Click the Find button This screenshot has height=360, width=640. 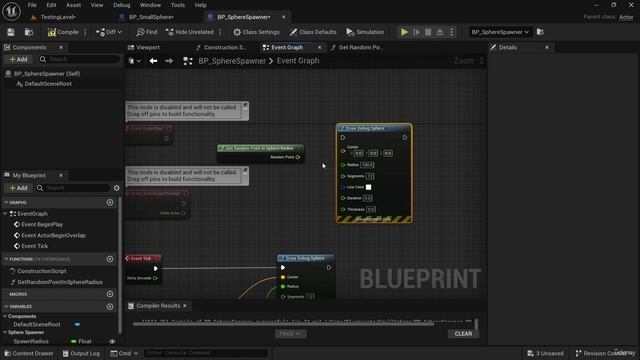147,32
